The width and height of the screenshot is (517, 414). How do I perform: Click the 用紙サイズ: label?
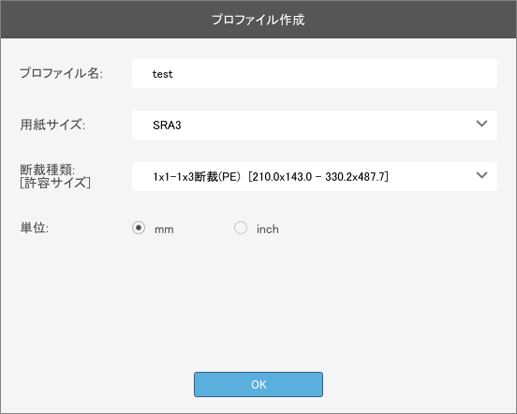tap(53, 125)
